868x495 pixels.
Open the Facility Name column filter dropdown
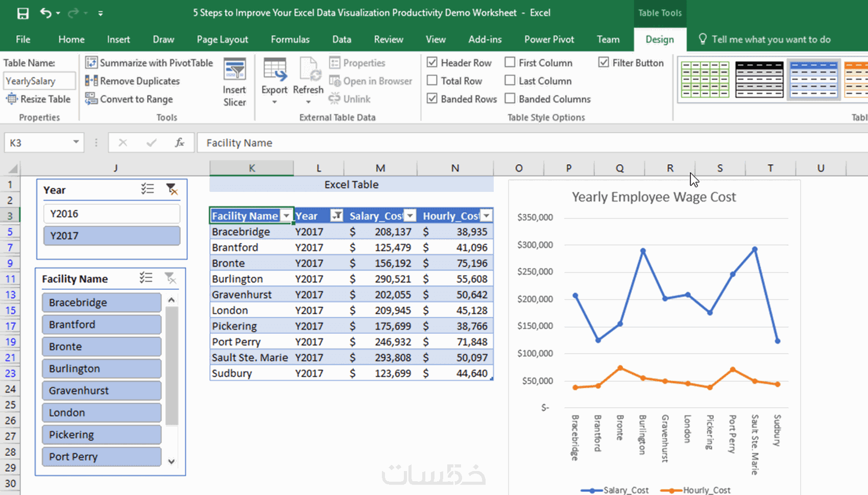(286, 216)
